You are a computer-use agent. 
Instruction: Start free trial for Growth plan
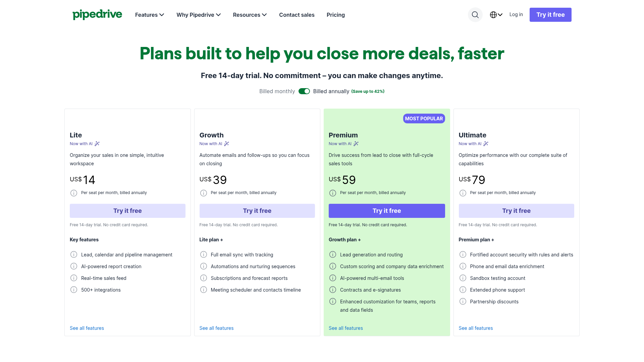[x=257, y=211]
